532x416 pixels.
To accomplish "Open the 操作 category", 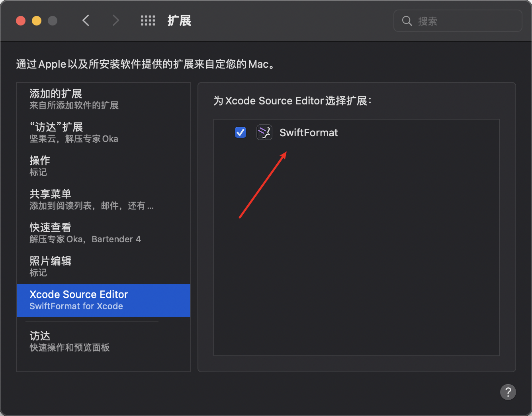I will pos(104,166).
